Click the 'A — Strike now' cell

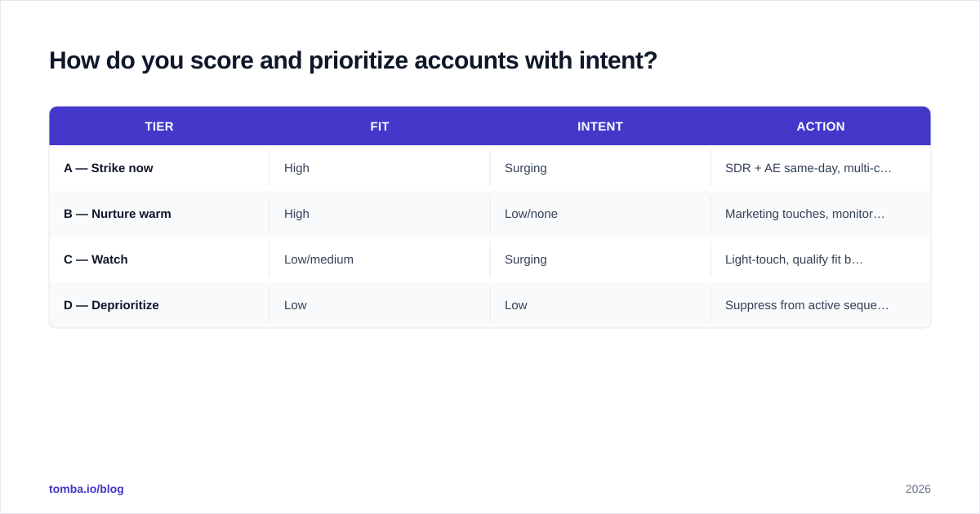(x=159, y=168)
